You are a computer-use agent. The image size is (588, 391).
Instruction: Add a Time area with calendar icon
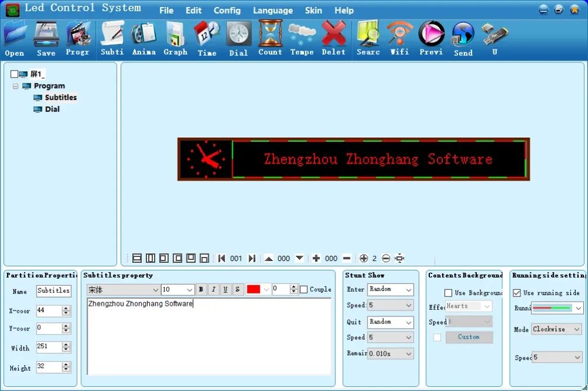click(206, 39)
